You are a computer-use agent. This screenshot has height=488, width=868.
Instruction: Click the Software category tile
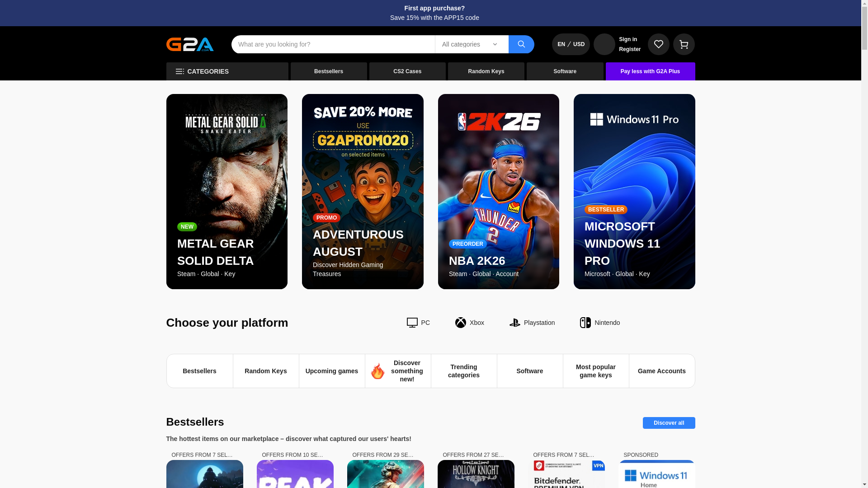(530, 371)
